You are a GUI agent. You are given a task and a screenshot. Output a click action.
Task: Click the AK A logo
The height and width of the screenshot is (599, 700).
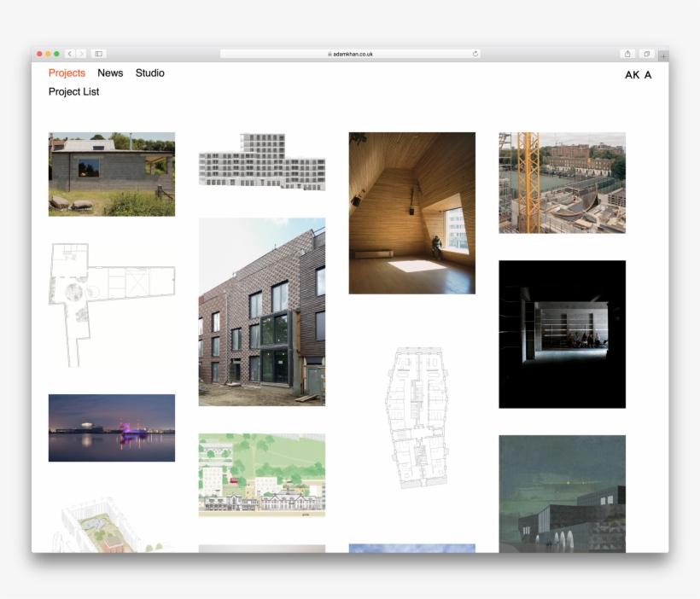(x=638, y=75)
